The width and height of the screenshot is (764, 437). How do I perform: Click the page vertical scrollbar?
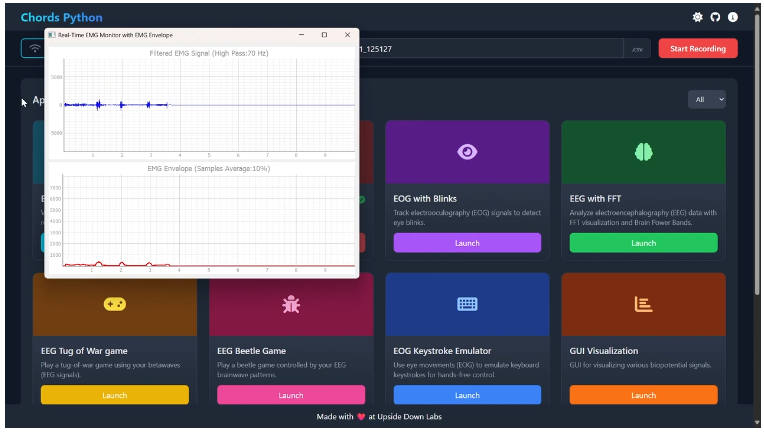(x=757, y=156)
